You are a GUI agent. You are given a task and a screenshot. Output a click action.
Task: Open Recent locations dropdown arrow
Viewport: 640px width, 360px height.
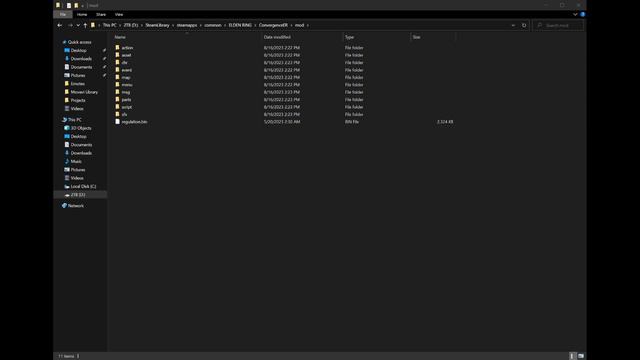click(78, 25)
